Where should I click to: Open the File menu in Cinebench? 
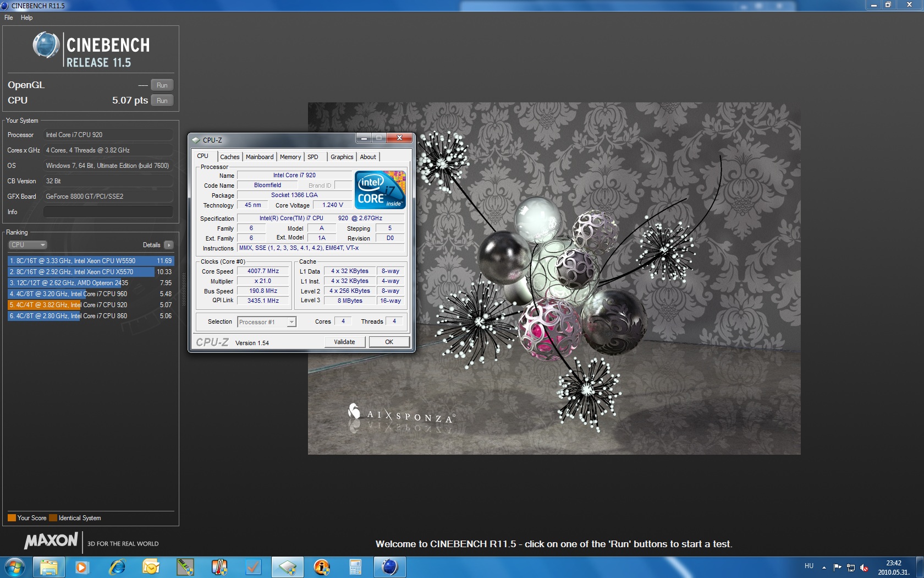[8, 18]
